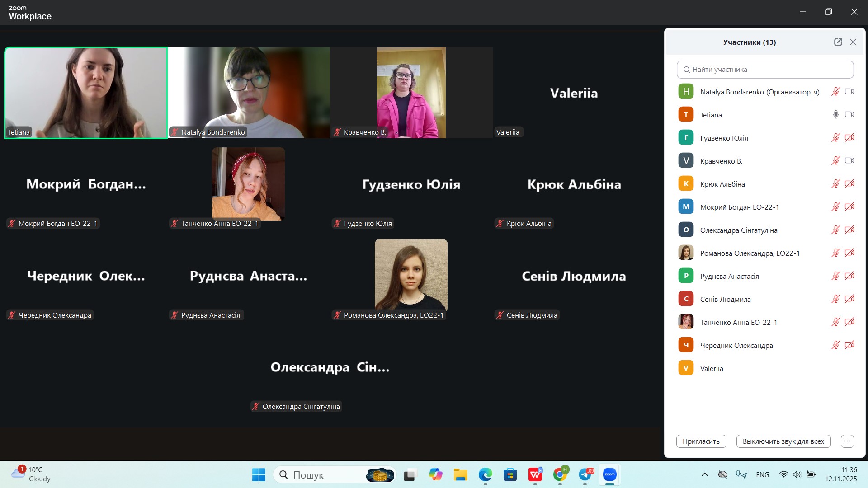Open ENG language input switcher

click(762, 474)
